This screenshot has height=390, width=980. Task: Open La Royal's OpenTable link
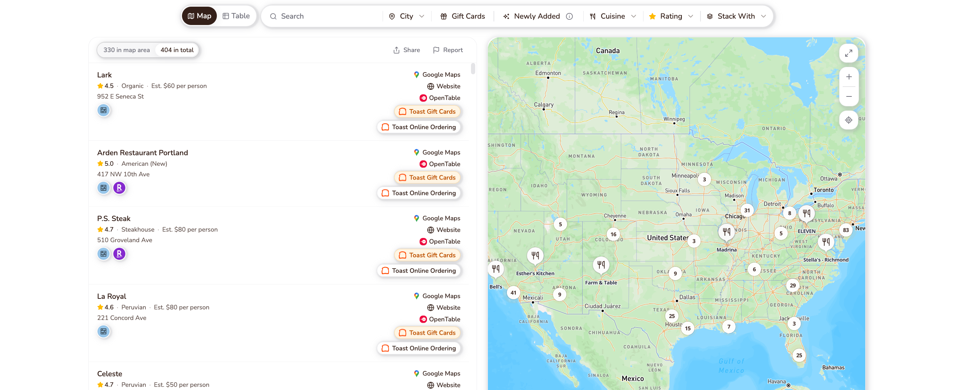pyautogui.click(x=440, y=319)
